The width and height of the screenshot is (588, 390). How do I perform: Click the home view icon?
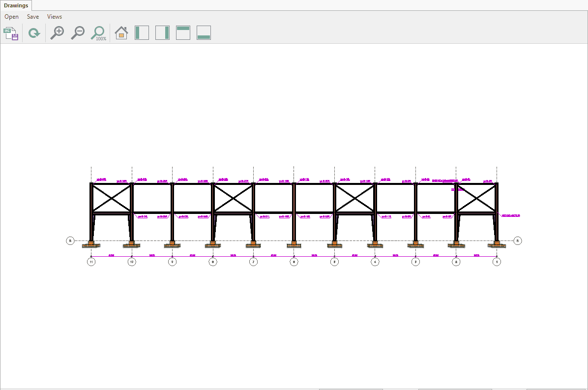(121, 33)
